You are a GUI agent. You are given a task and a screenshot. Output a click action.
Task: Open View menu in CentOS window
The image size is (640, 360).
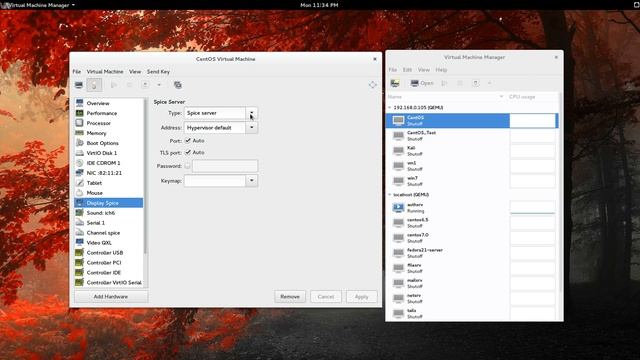click(x=135, y=71)
